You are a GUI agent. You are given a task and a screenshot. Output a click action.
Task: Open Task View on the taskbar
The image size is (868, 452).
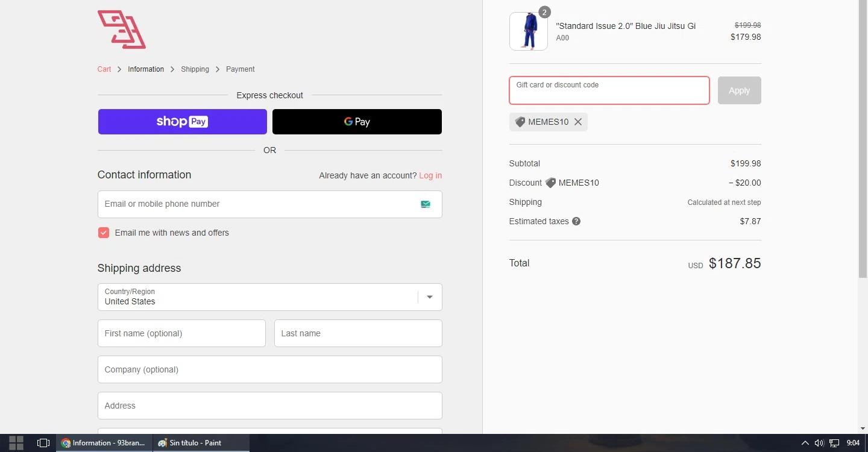tap(43, 443)
